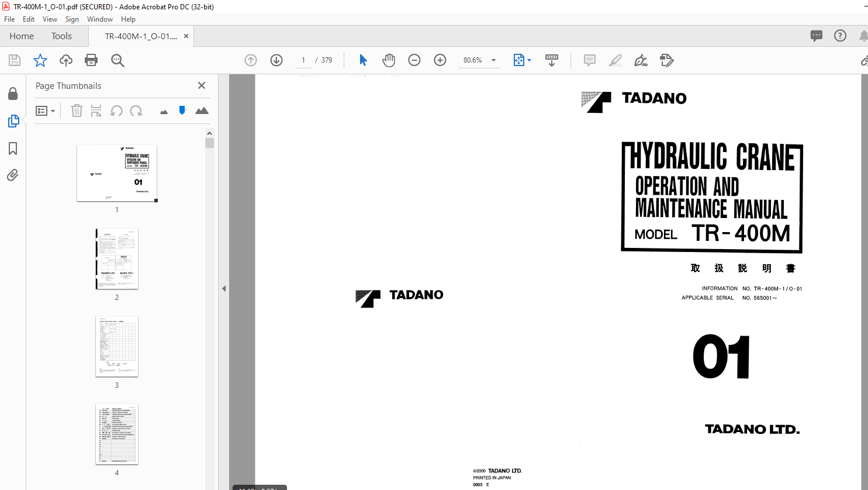Rotate the page clockwise
The height and width of the screenshot is (490, 868).
[x=136, y=111]
